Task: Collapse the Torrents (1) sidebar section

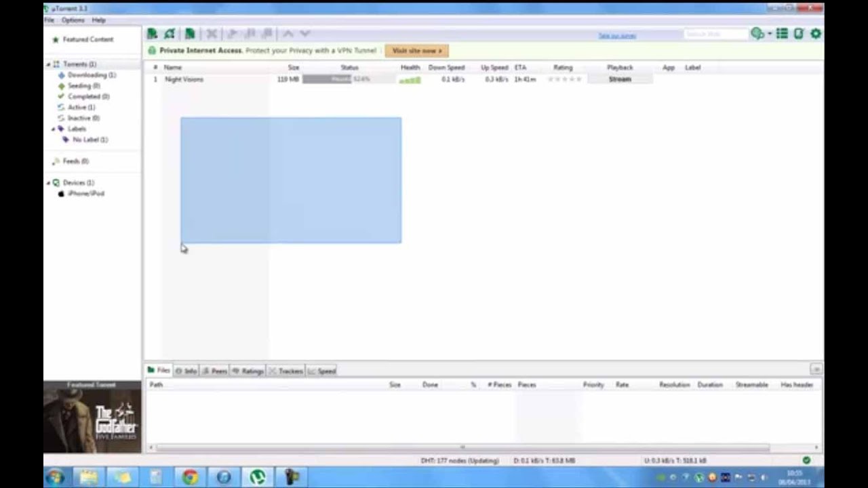Action: tap(47, 64)
